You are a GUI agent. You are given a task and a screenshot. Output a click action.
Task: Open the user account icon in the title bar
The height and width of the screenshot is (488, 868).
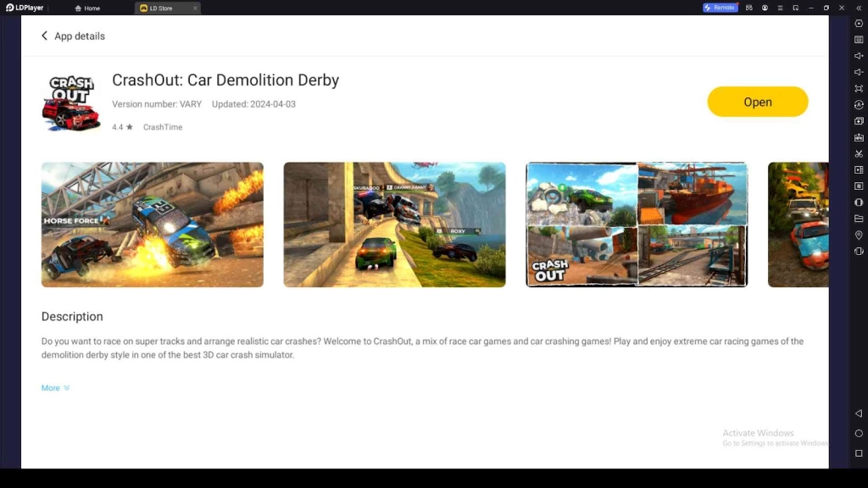pos(765,8)
